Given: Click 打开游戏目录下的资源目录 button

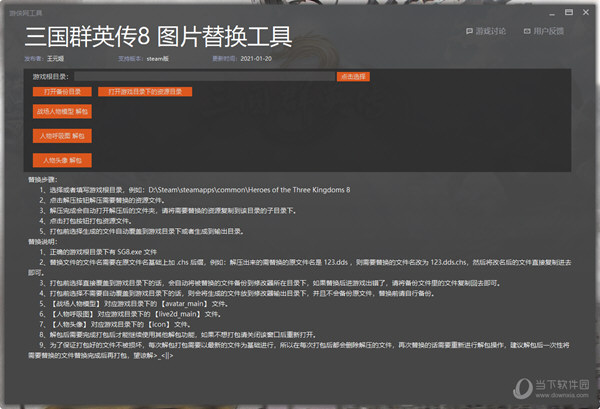Looking at the screenshot, I should pos(145,92).
